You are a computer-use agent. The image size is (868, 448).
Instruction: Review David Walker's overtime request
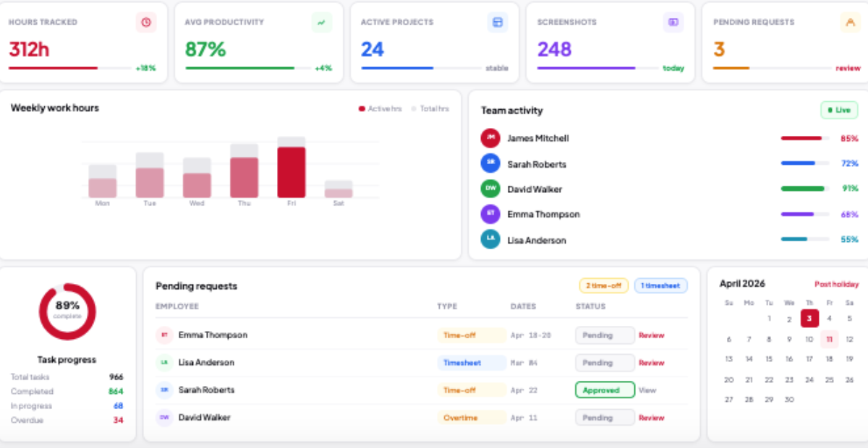click(652, 418)
